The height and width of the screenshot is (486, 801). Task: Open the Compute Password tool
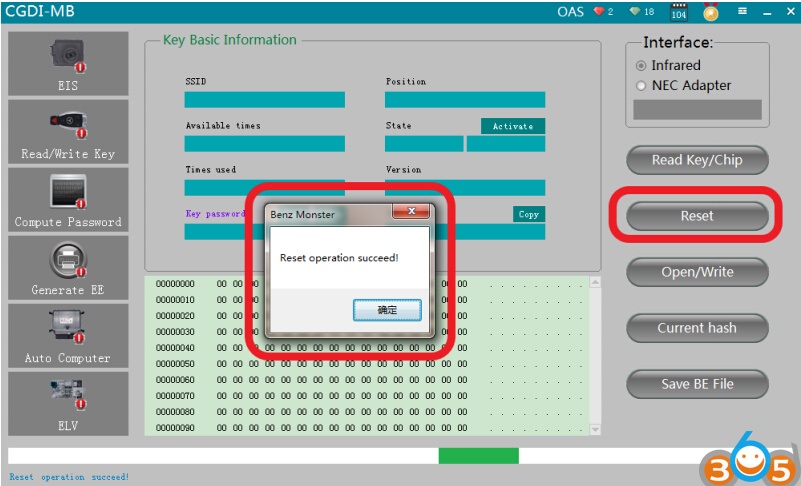pos(68,200)
